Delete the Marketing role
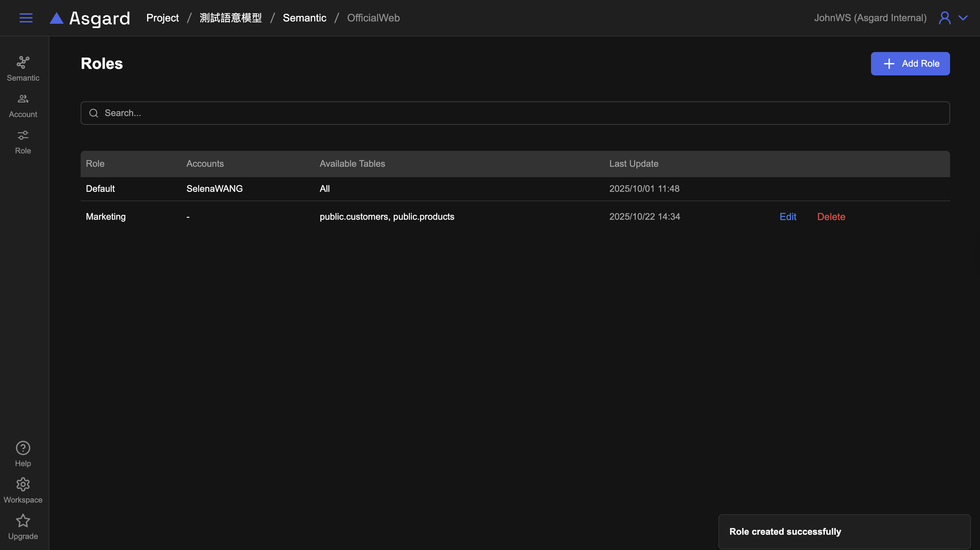 [x=831, y=217]
